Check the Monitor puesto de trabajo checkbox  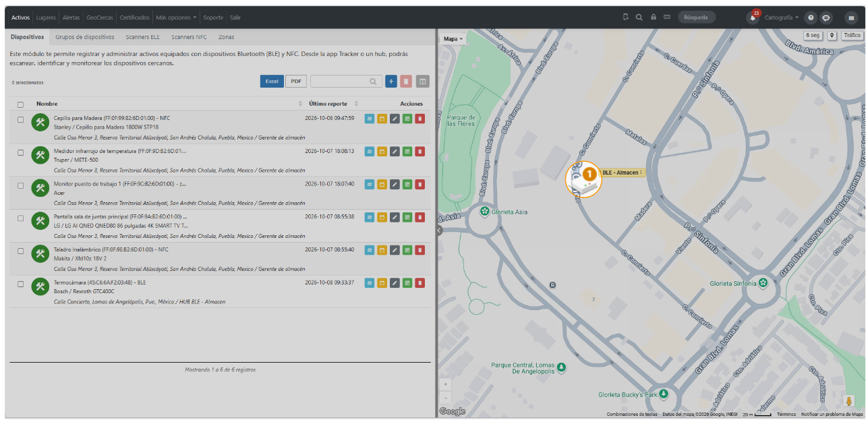[x=20, y=185]
